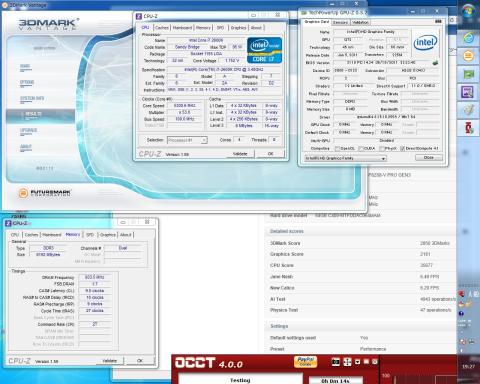Click the GPU-Z title bar app icon

coord(304,12)
